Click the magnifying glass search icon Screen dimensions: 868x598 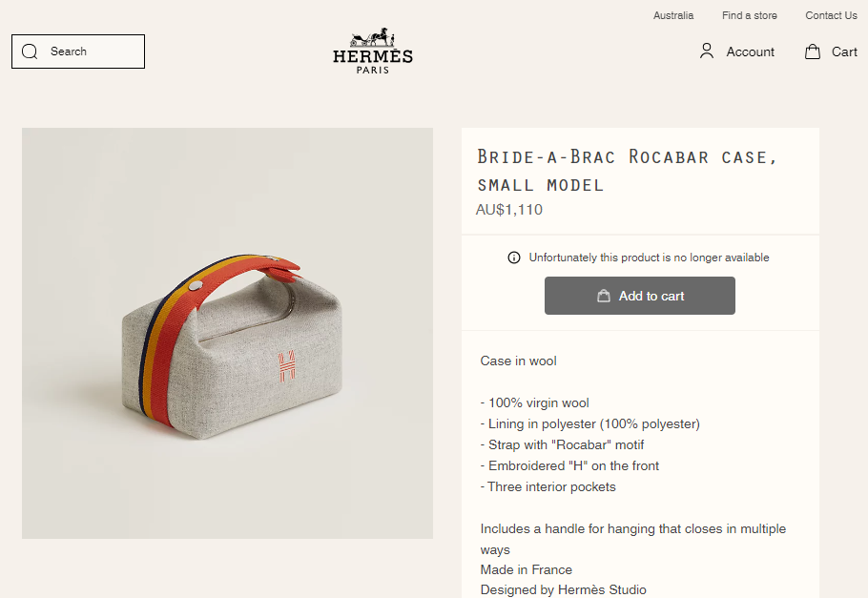[x=30, y=52]
